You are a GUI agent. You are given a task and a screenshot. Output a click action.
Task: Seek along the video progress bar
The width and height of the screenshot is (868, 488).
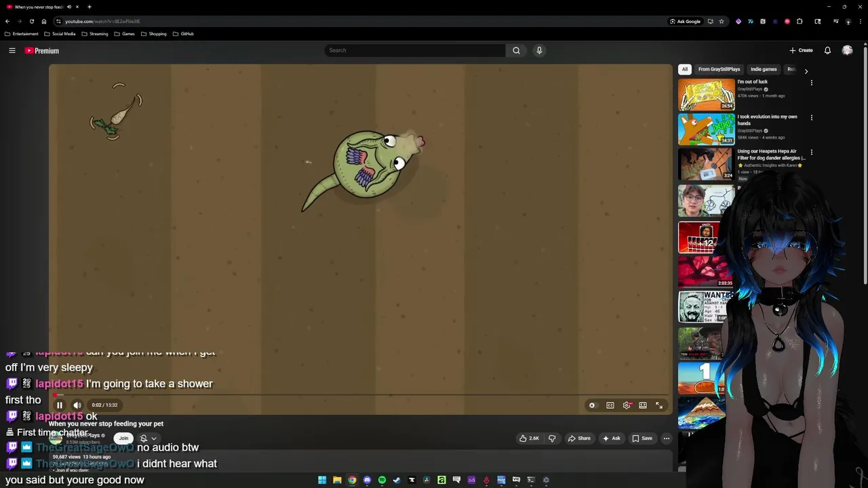(x=360, y=394)
